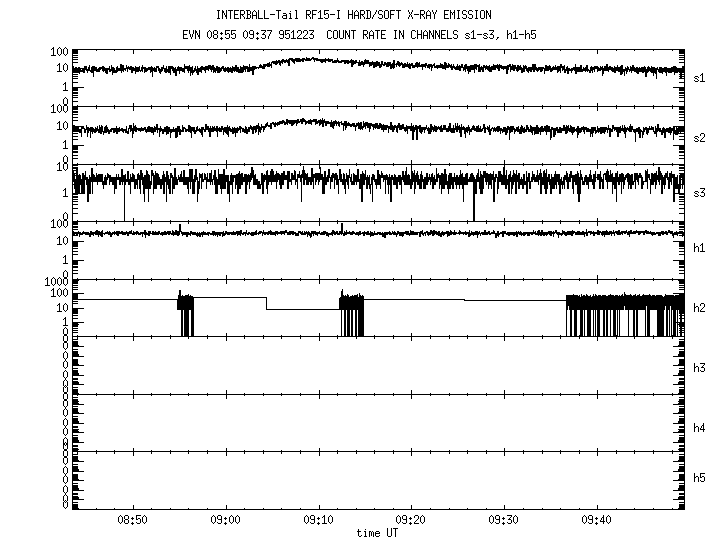720x550 pixels.
Task: Click the 08:50 time axis tick label
Action: (x=133, y=521)
